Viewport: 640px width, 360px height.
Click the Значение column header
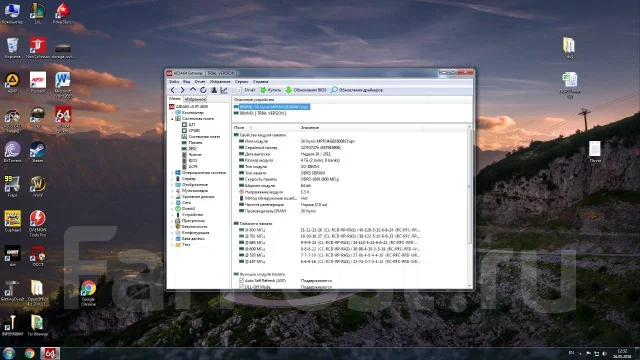click(x=361, y=128)
